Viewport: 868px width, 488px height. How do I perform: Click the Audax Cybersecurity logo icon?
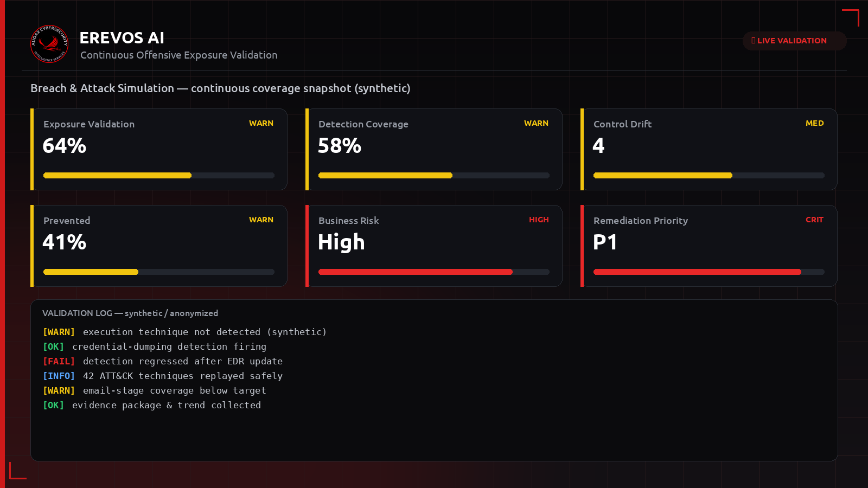coord(49,44)
